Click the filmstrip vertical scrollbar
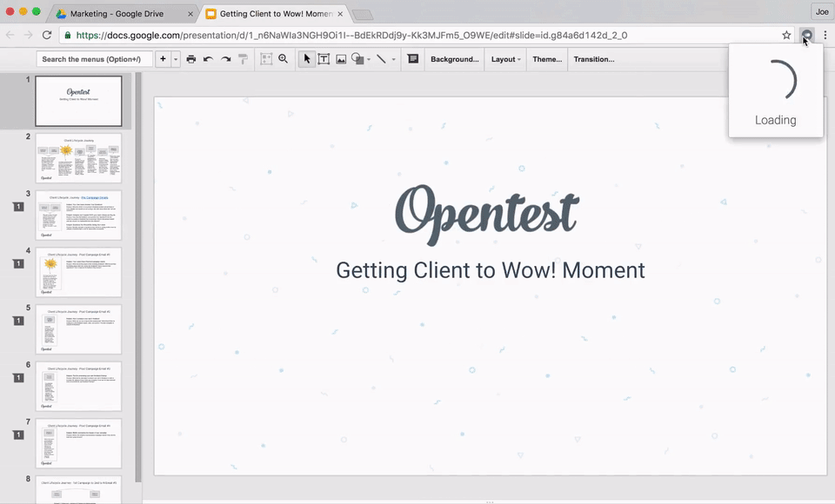Image resolution: width=835 pixels, height=504 pixels. pos(138,276)
